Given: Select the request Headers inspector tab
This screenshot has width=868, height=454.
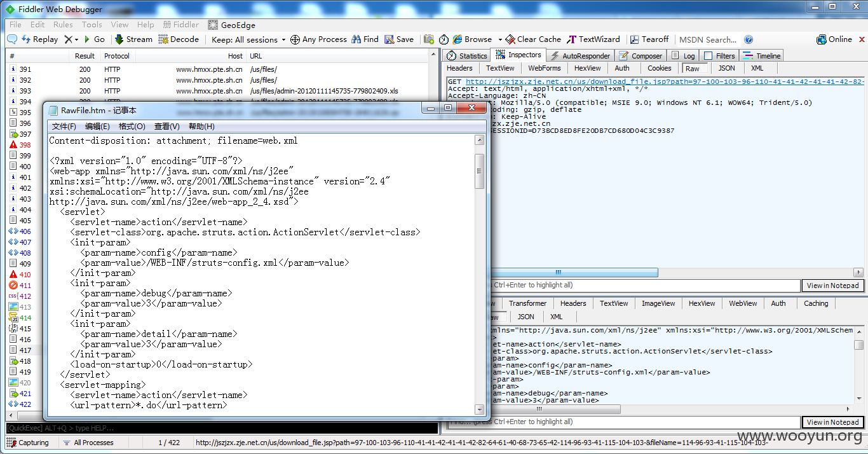Looking at the screenshot, I should (459, 68).
